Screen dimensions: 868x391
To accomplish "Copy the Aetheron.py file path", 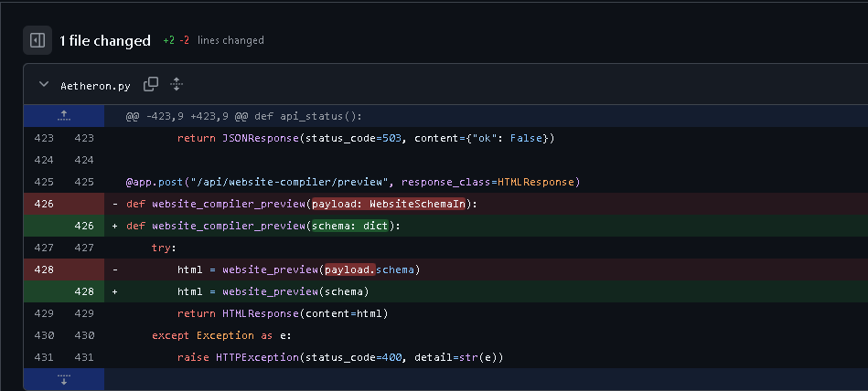I will pyautogui.click(x=151, y=85).
